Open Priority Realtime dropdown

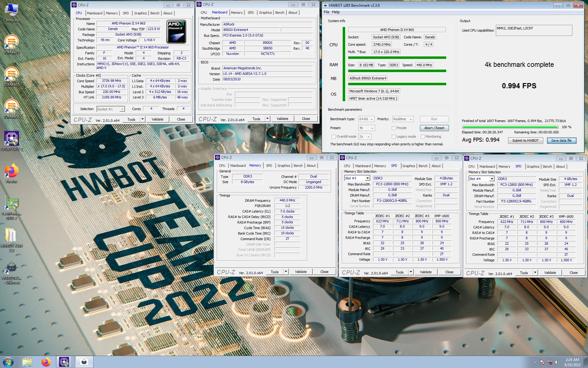403,119
